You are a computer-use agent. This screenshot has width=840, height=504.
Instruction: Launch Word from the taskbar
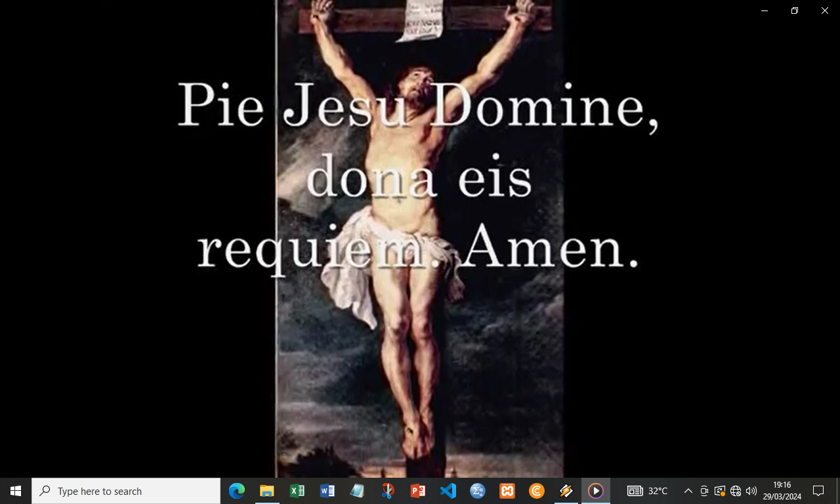327,491
